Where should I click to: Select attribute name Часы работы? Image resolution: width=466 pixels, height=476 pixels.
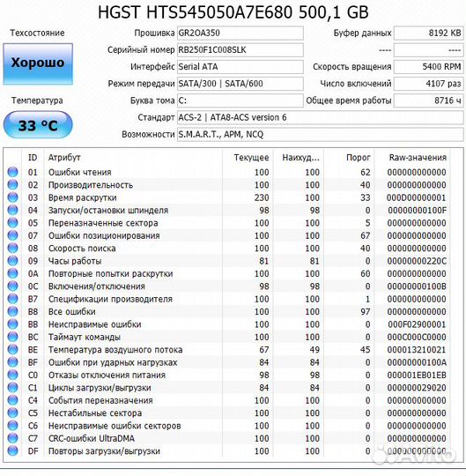[x=75, y=261]
